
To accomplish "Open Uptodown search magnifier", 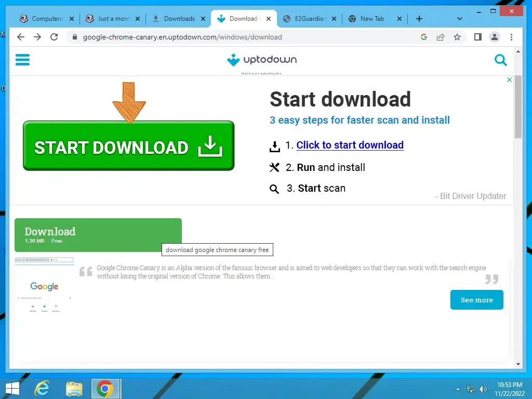I will point(500,60).
